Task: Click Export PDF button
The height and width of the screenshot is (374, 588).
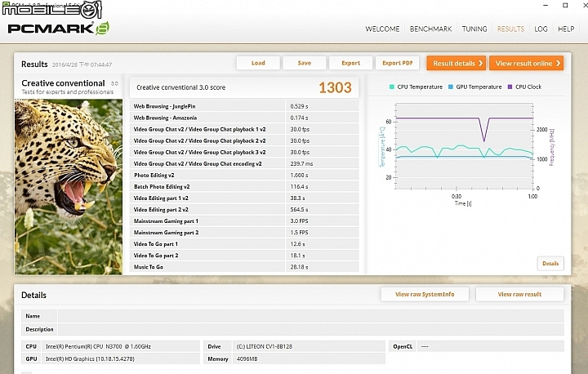Action: tap(397, 63)
